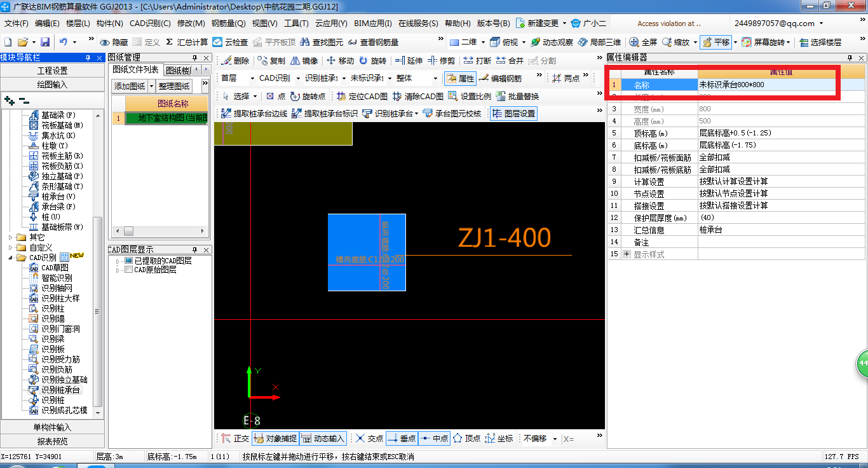Click 设置比例 scale tool
The width and height of the screenshot is (868, 468).
coord(470,97)
